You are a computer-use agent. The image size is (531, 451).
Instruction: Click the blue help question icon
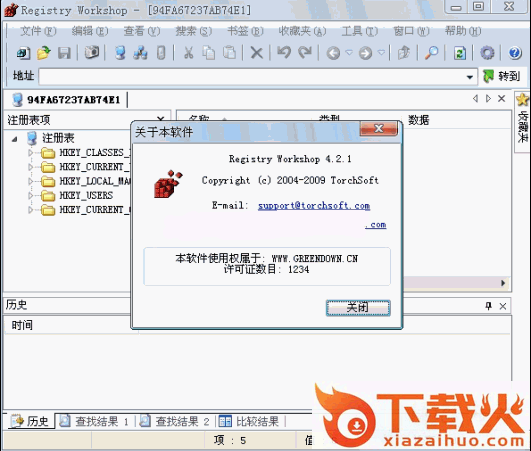pyautogui.click(x=515, y=53)
